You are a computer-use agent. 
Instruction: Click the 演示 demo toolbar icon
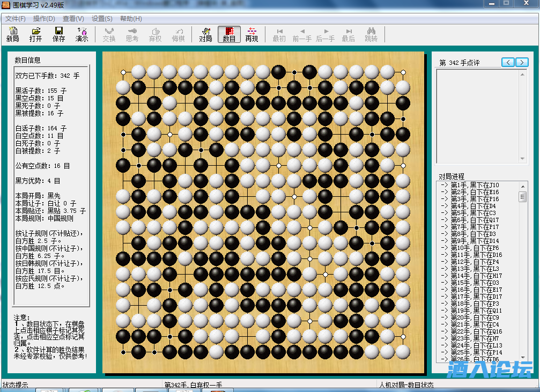click(82, 34)
